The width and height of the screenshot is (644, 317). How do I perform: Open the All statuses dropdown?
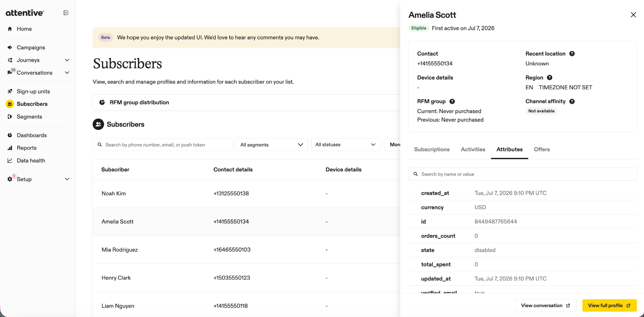346,145
